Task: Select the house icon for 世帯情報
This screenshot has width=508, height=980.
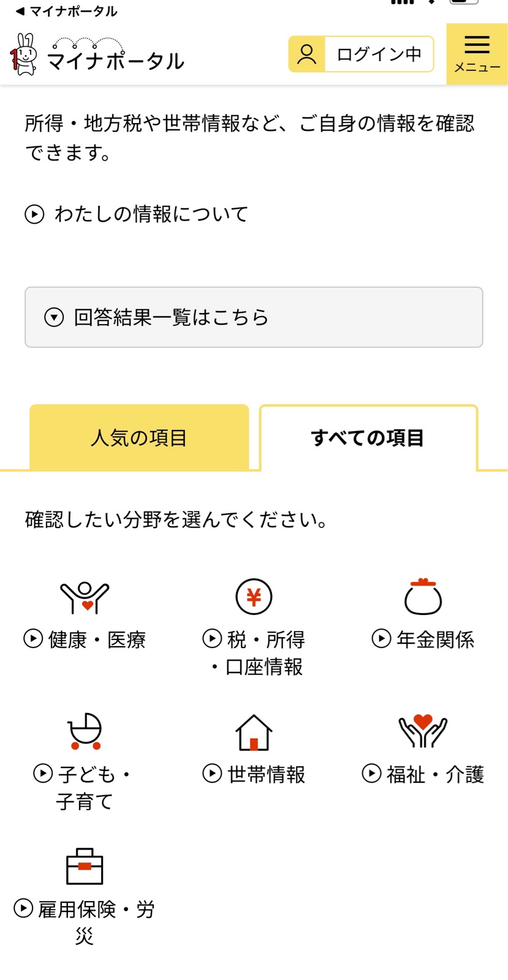Action: pos(254,732)
